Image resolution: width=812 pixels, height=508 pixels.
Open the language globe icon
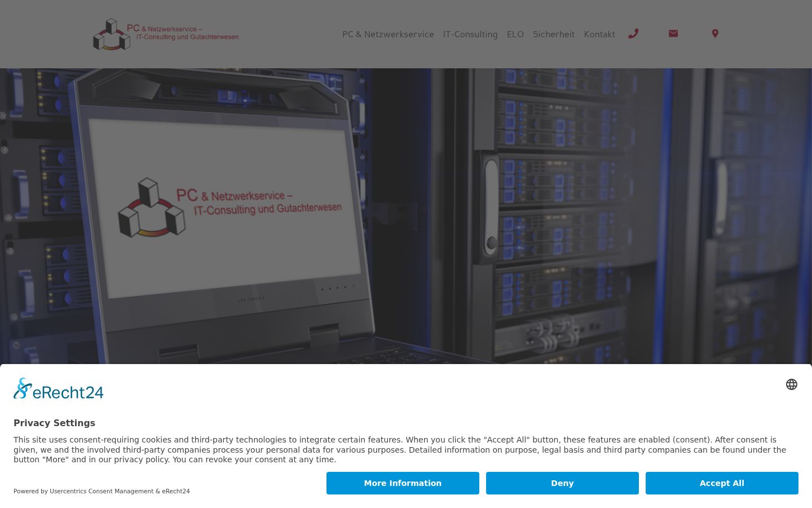click(x=792, y=384)
